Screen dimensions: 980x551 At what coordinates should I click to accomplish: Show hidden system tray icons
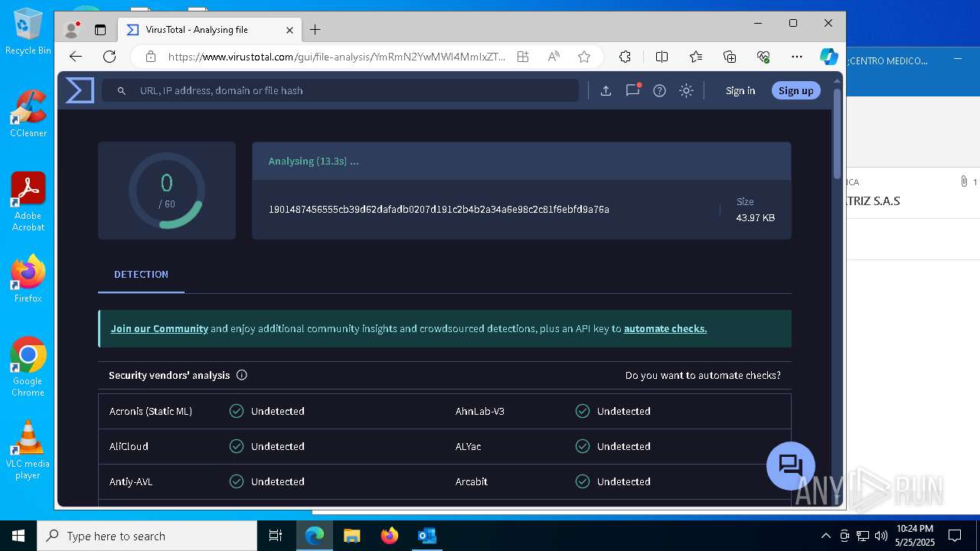click(x=825, y=536)
